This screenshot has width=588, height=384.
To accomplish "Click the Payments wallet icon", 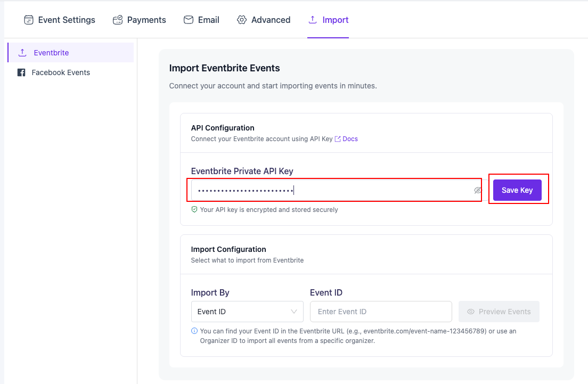I will pos(118,20).
